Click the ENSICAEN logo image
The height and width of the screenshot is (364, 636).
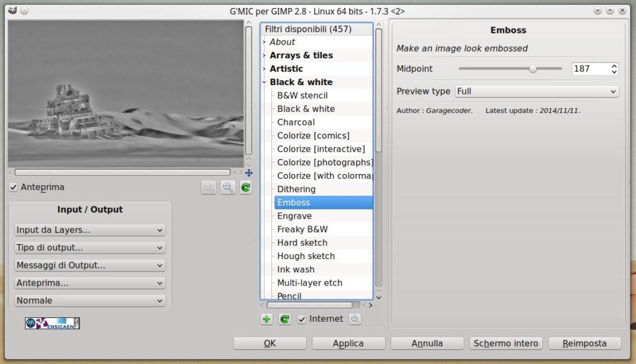[52, 324]
